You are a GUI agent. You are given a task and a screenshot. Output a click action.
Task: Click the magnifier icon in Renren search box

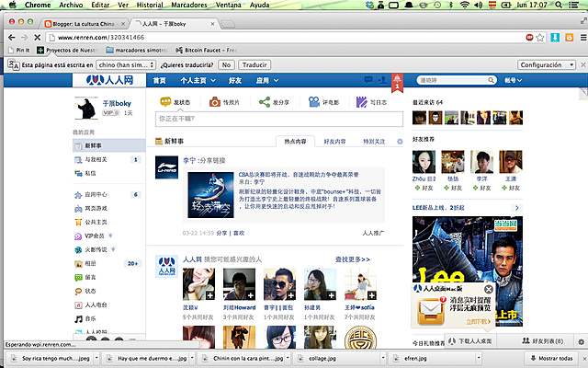tap(491, 80)
